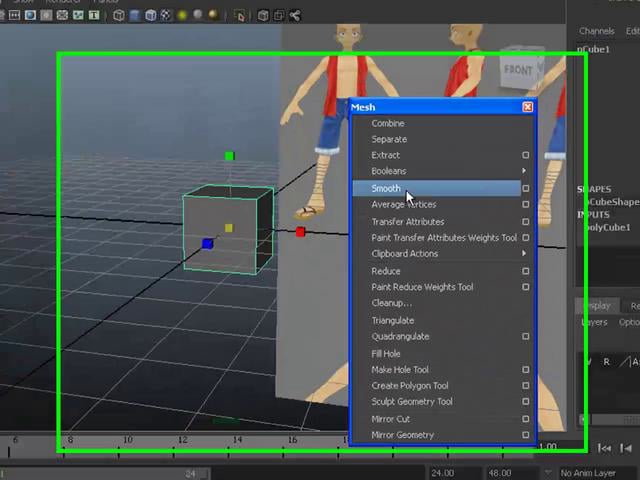Viewport: 640px width, 480px height.
Task: Switch viewport to Wireframe shading
Action: [119, 16]
